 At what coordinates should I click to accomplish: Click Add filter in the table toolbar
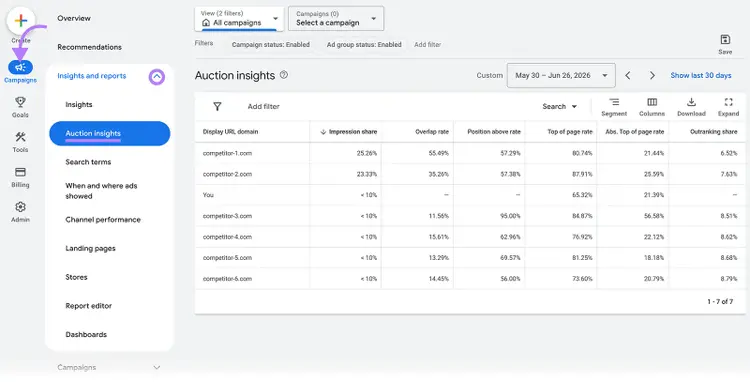tap(264, 107)
